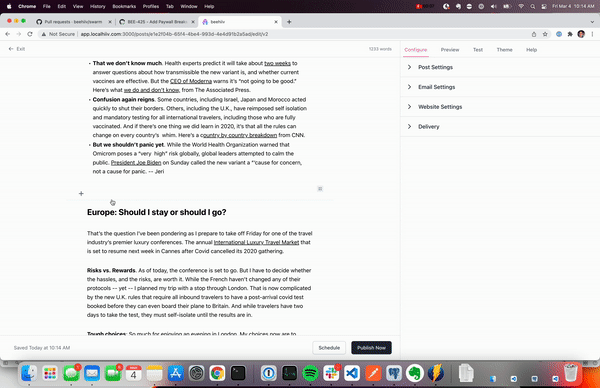Switch to Pull requests GitHub tab
The width and height of the screenshot is (600, 388).
pyautogui.click(x=73, y=22)
